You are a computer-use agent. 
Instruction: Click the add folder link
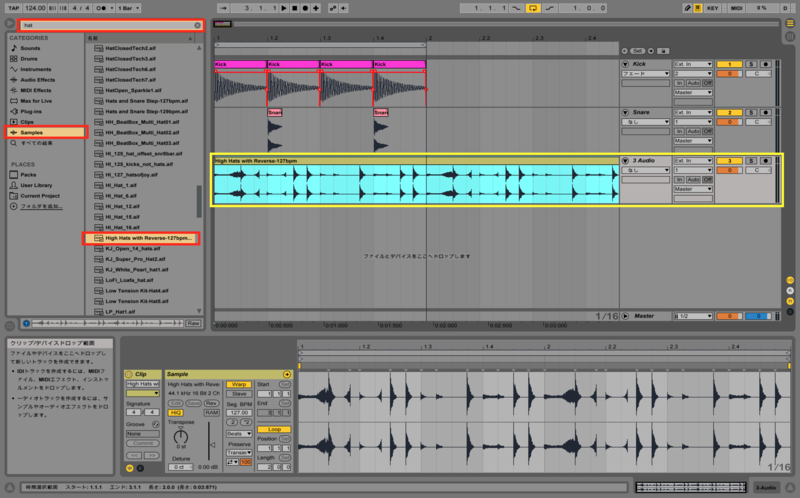coord(41,206)
